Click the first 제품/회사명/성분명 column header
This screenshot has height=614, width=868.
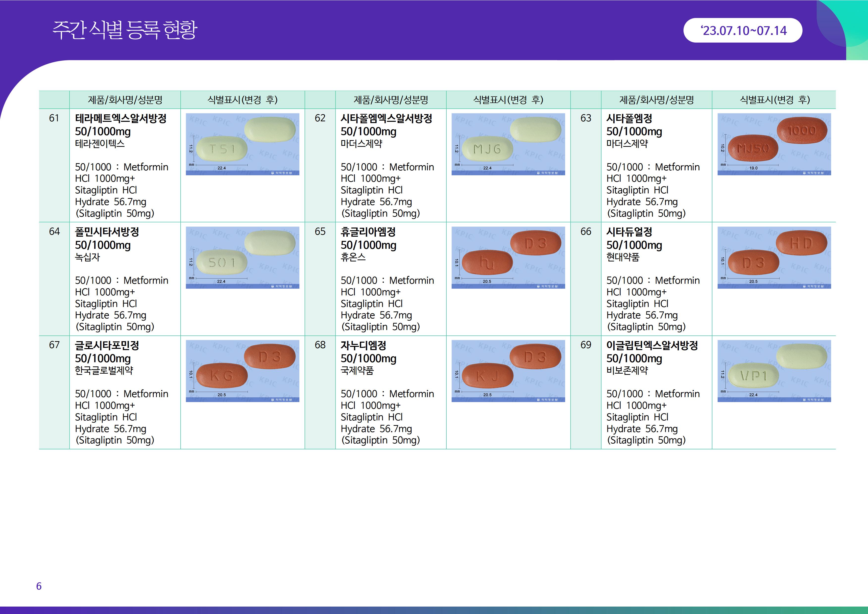tap(125, 100)
